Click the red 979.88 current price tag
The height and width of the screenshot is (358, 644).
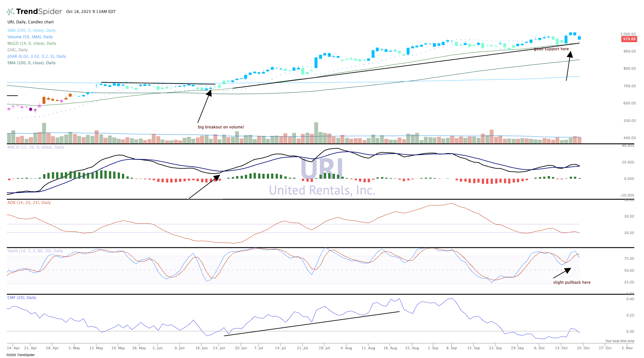(629, 39)
